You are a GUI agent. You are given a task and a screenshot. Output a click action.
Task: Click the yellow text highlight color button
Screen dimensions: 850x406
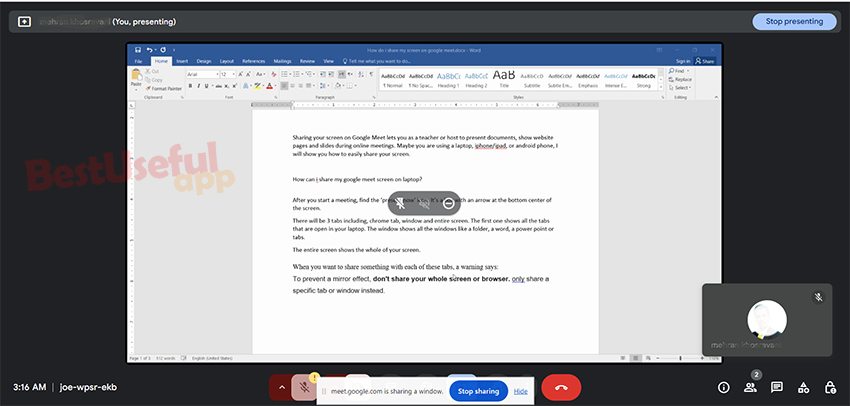[x=257, y=86]
